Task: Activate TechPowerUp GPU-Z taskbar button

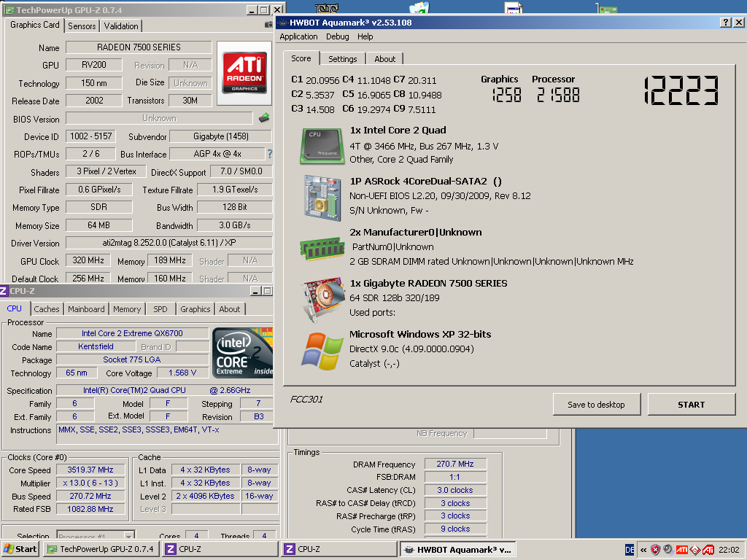Action: [101, 549]
